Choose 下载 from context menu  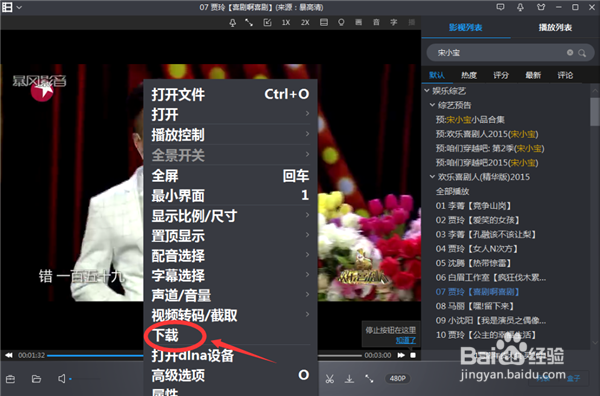coord(230,335)
